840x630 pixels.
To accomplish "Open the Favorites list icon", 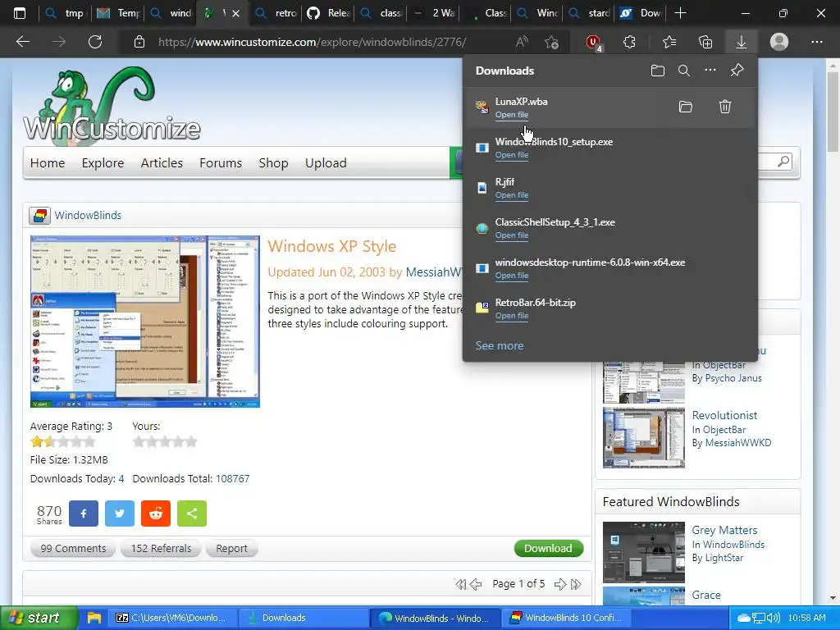I will [669, 42].
